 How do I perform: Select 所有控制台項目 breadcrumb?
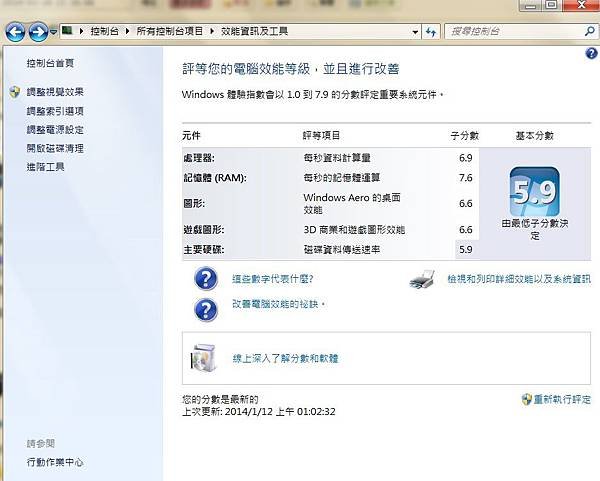click(x=170, y=31)
